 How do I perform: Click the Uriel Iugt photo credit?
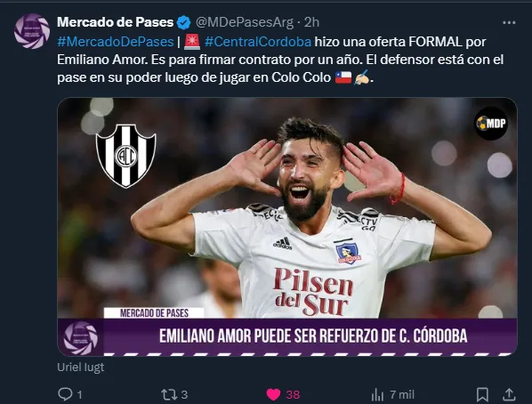80,368
